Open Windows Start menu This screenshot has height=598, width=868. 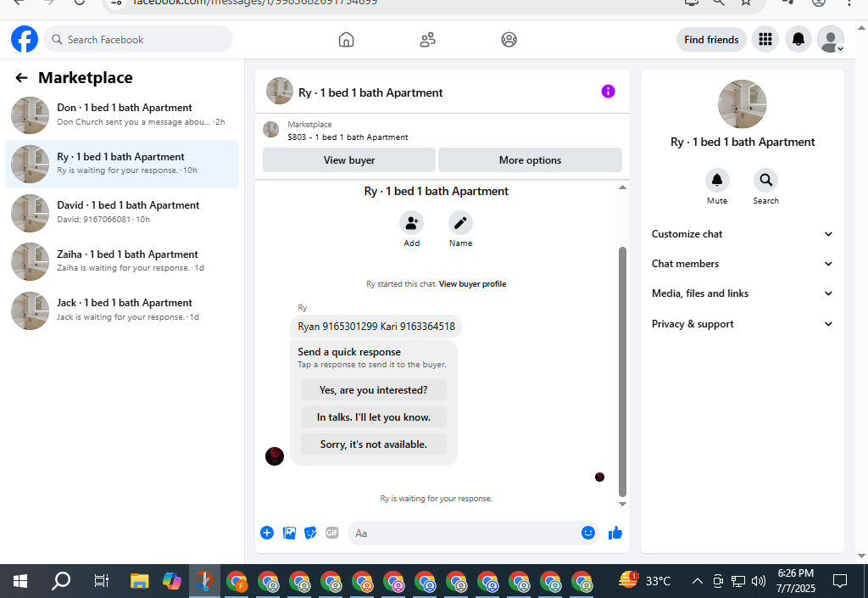(x=20, y=581)
